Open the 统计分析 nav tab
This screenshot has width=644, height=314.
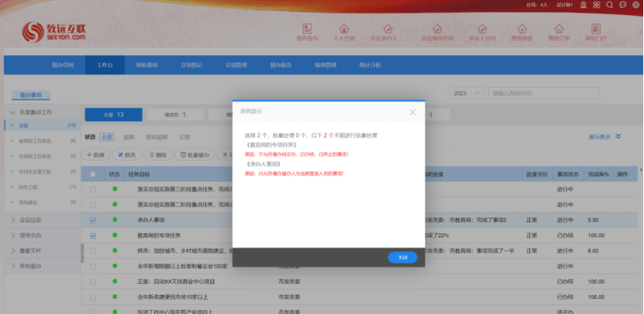[x=370, y=65]
